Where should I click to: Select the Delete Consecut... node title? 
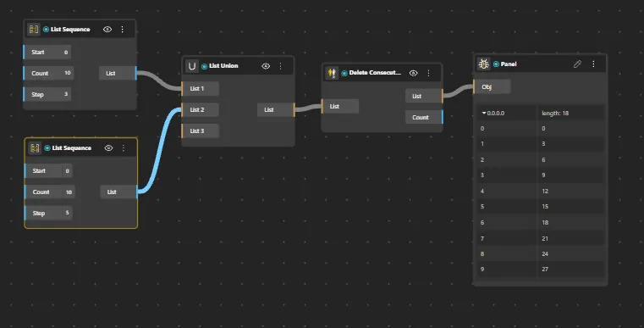pos(375,72)
